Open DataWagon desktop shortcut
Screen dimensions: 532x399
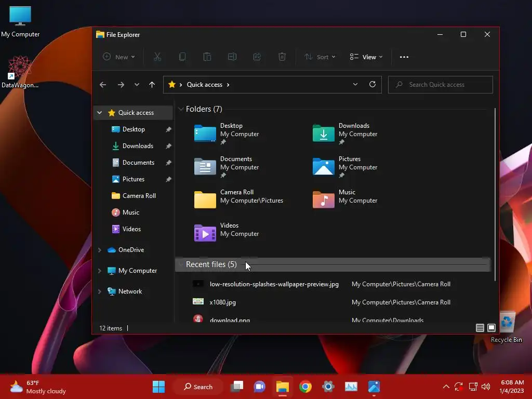click(20, 72)
